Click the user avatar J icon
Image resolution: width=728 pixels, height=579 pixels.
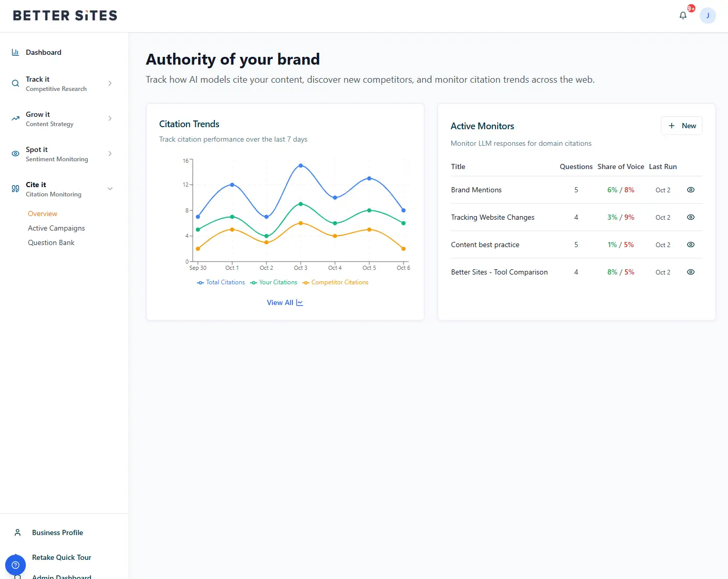[707, 16]
